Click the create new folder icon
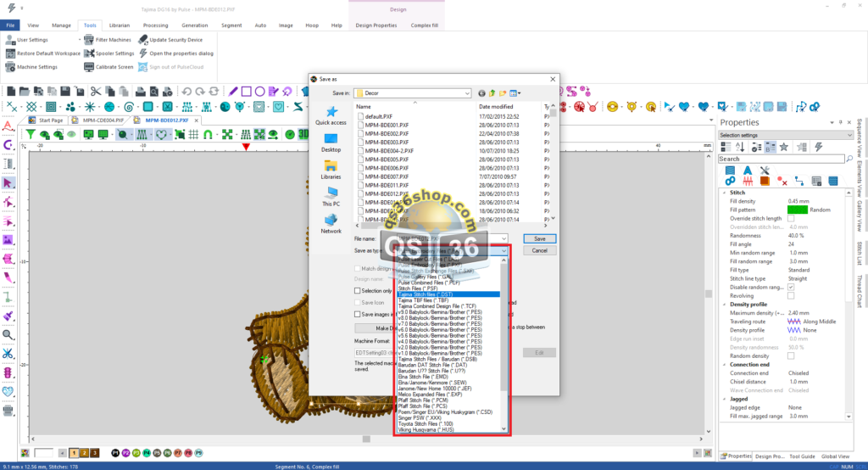868x470 pixels. (x=503, y=93)
